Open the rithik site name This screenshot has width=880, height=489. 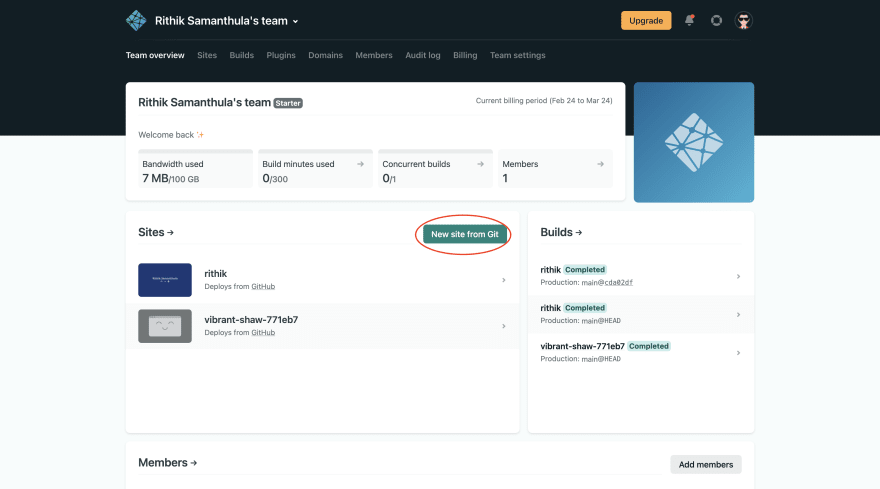coord(216,273)
